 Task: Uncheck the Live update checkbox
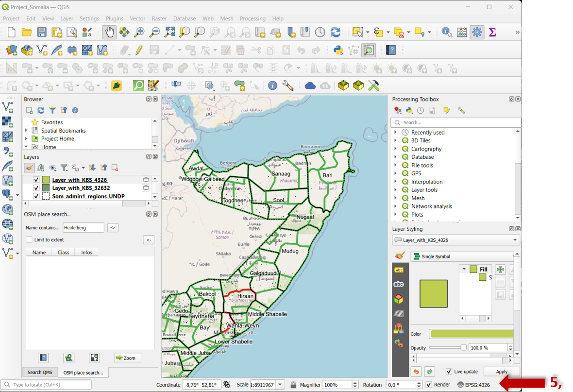[x=449, y=372]
